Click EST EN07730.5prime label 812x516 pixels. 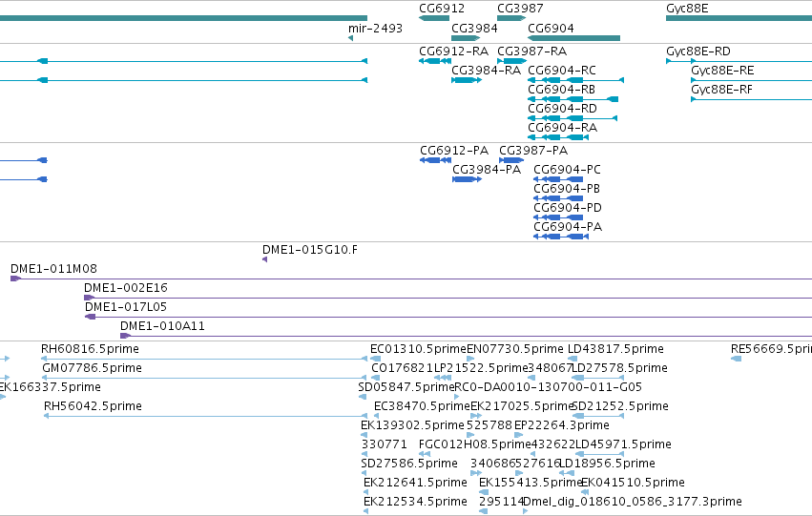click(x=515, y=349)
